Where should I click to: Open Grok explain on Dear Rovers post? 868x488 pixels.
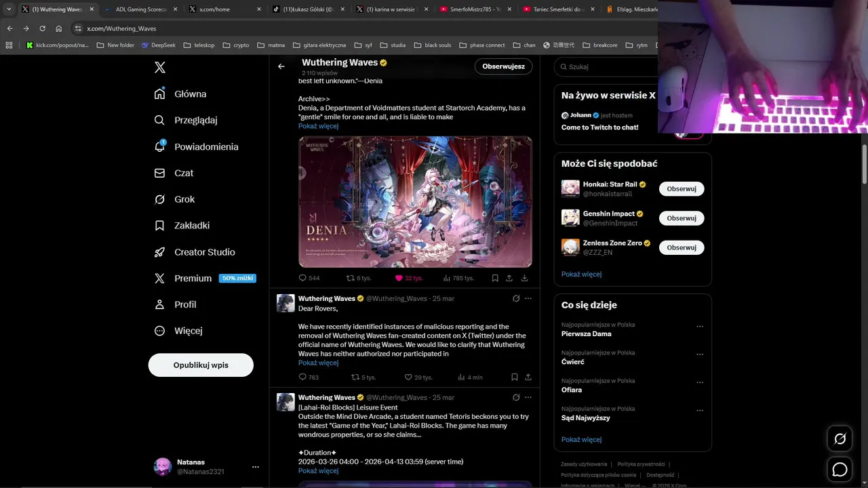pyautogui.click(x=516, y=298)
